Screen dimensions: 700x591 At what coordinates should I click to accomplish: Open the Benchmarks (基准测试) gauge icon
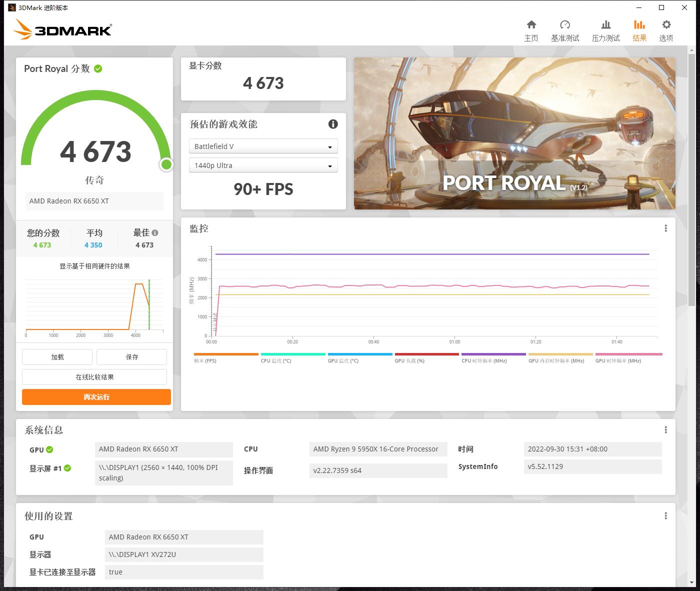coord(565,25)
